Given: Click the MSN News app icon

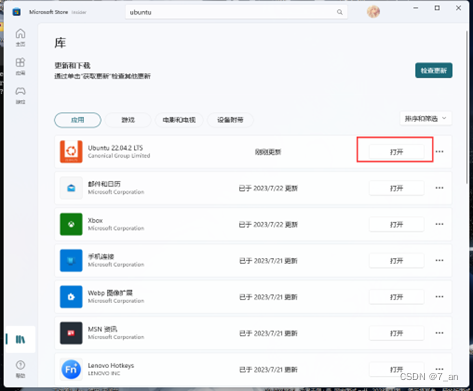Looking at the screenshot, I should (x=71, y=333).
